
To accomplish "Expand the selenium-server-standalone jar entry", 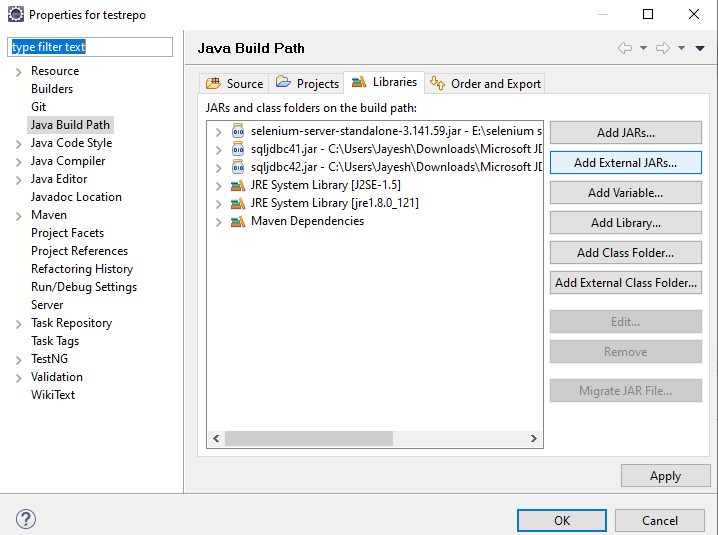I will pos(218,132).
